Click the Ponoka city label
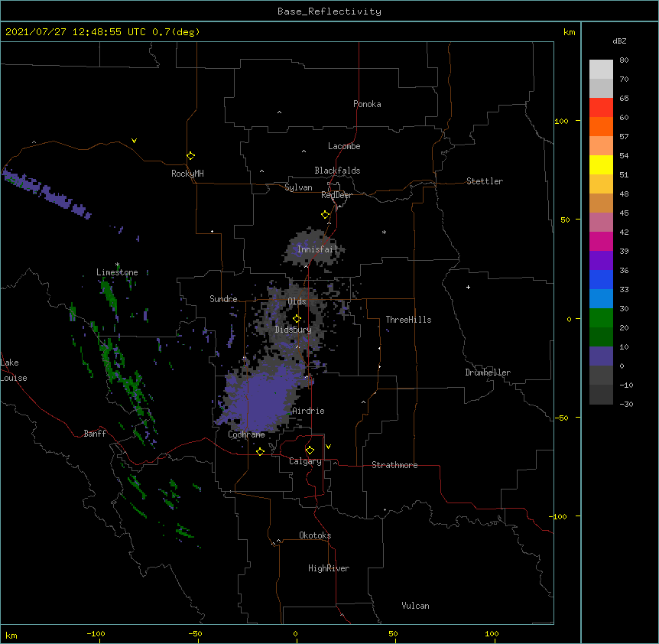This screenshot has height=644, width=659. tap(367, 104)
